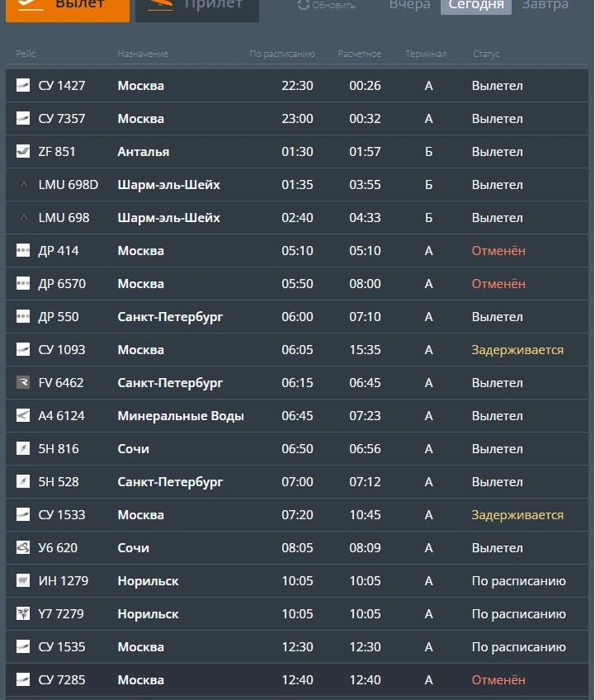Click the Назначение column header
The width and height of the screenshot is (595, 700).
coord(143,54)
